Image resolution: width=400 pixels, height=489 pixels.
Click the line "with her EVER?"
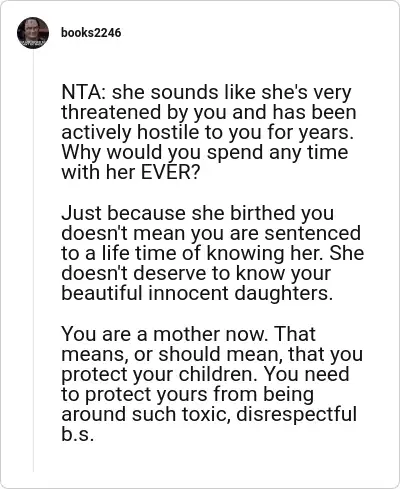130,172
